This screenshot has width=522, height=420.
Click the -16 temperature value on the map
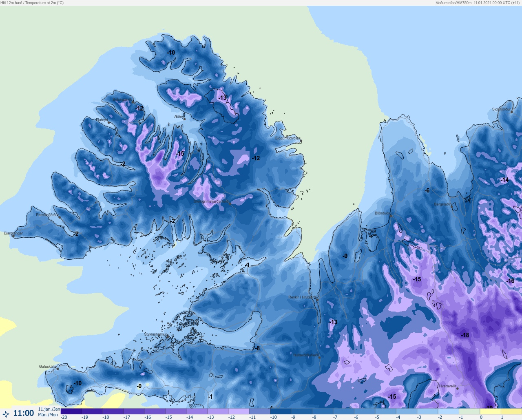point(510,281)
